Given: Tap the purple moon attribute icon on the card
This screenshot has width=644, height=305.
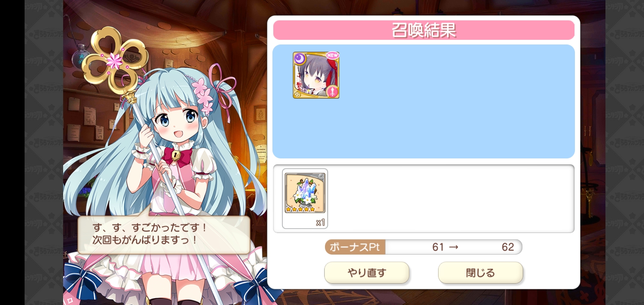Looking at the screenshot, I should coord(300,58).
